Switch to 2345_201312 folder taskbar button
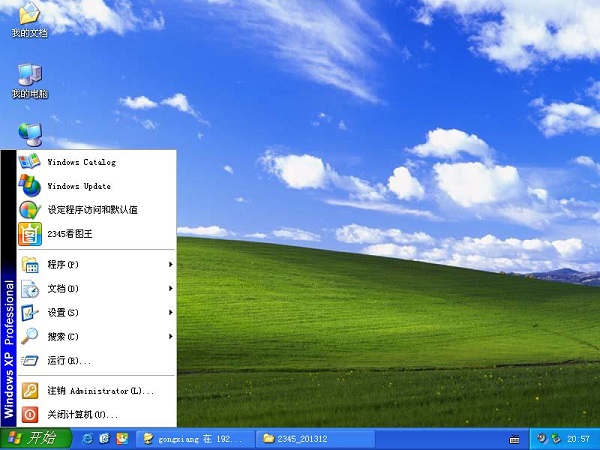The width and height of the screenshot is (600, 450). pyautogui.click(x=313, y=438)
